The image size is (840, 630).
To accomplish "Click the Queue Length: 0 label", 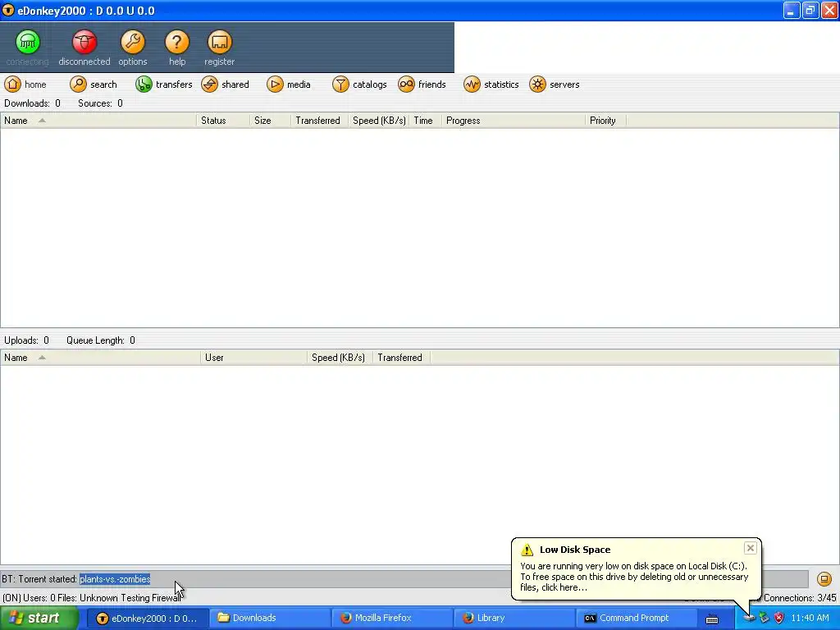I will pyautogui.click(x=101, y=340).
